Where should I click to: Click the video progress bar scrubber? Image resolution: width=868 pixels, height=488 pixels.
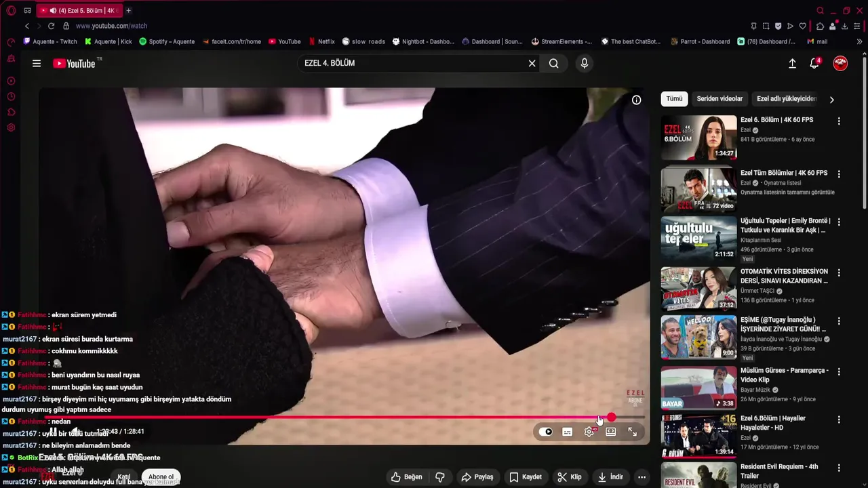[x=611, y=418]
